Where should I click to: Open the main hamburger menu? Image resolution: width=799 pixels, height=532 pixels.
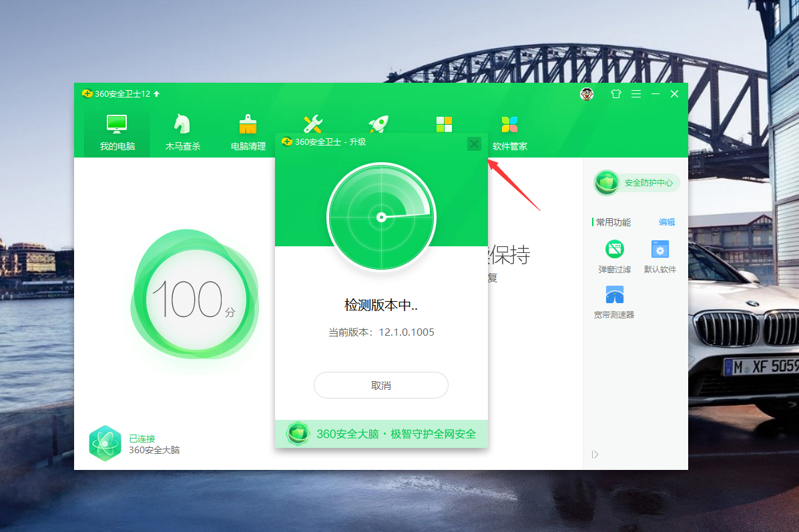636,93
